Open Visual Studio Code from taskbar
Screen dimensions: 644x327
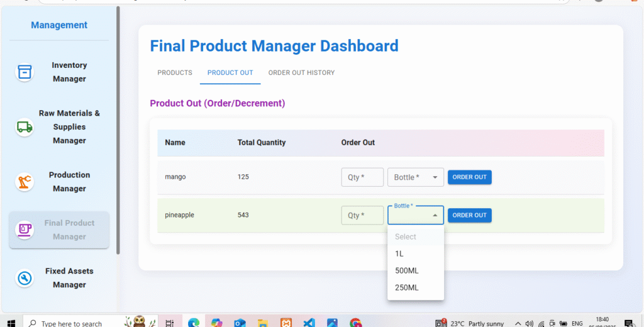tap(308, 323)
